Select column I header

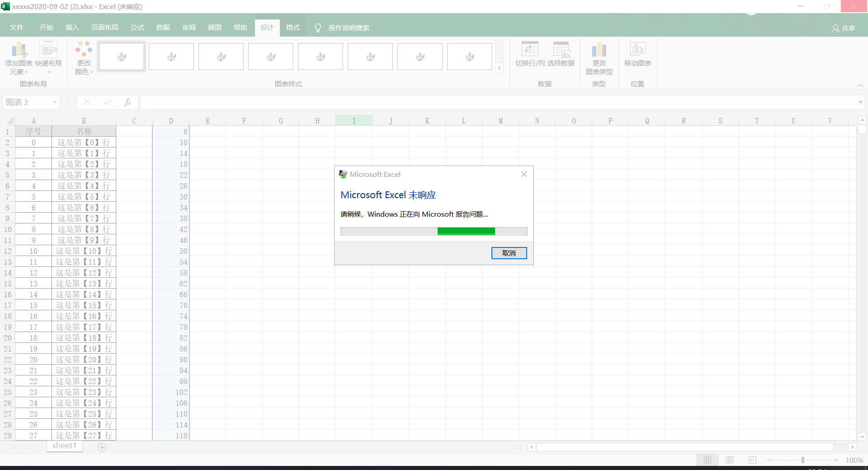point(354,121)
